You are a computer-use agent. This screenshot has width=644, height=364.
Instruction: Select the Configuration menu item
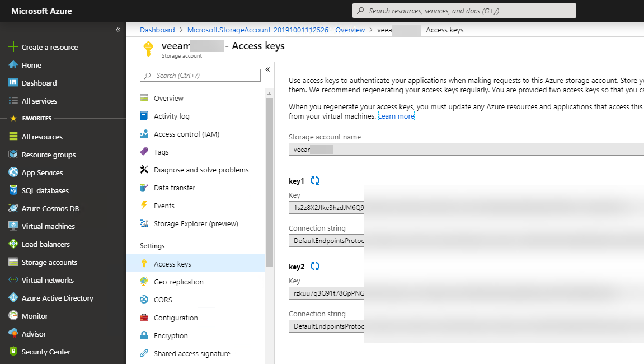pos(195,318)
